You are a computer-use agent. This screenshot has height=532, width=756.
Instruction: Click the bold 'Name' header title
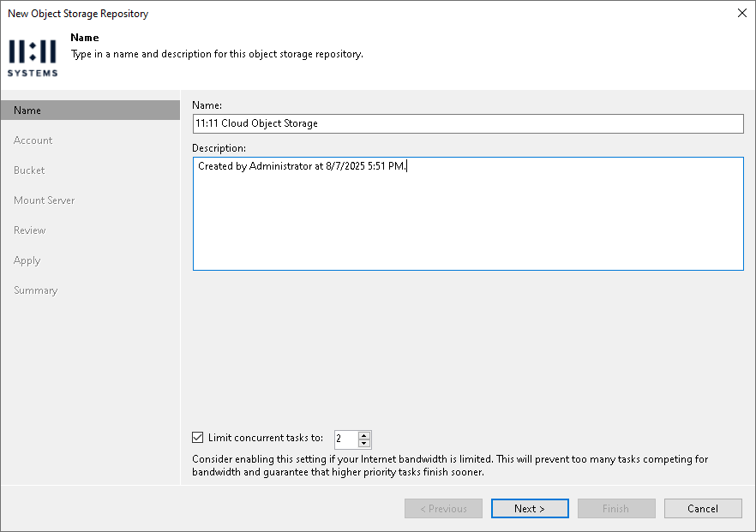pyautogui.click(x=85, y=38)
